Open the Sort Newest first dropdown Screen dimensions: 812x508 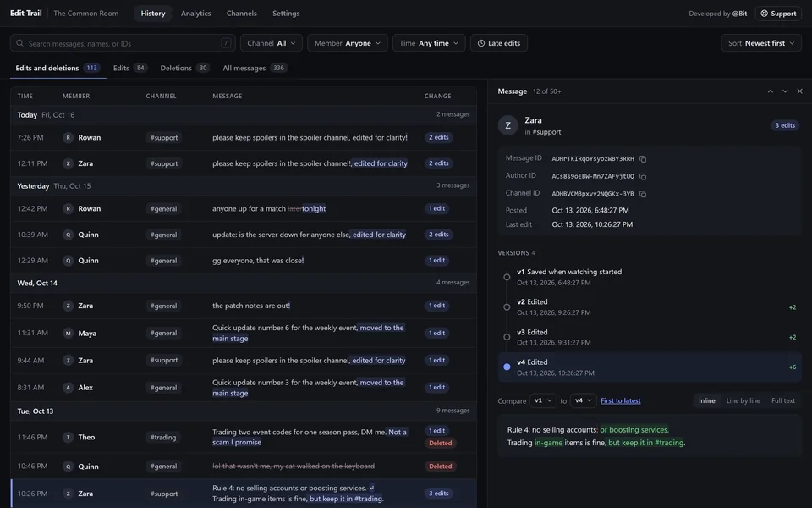coord(761,43)
